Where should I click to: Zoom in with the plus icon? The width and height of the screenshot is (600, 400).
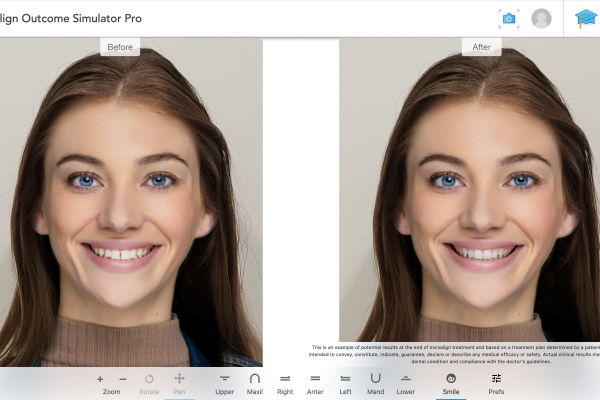[100, 379]
